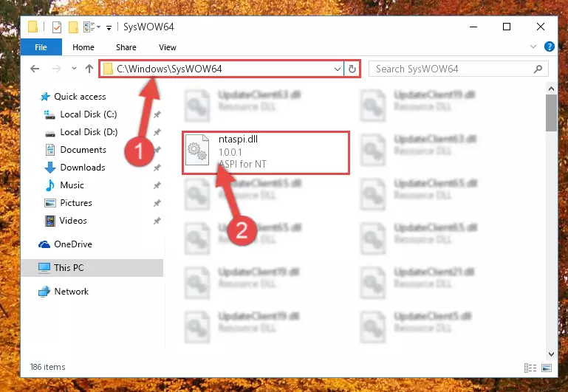Open the View ribbon tab
Image resolution: width=568 pixels, height=392 pixels.
pos(168,47)
